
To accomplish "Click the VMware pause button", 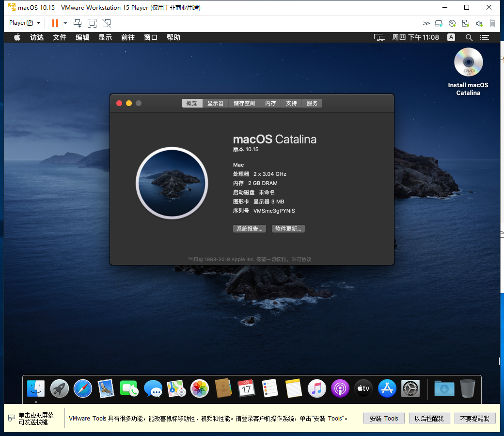I will (55, 23).
